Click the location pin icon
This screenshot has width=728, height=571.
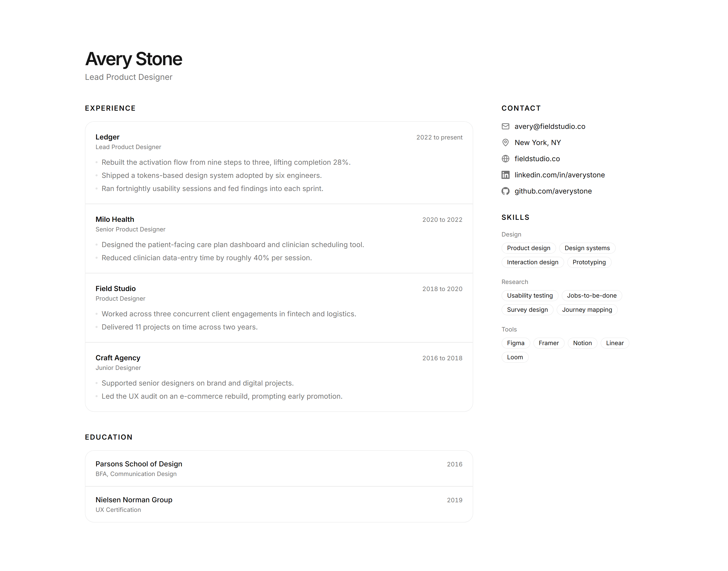pos(505,142)
